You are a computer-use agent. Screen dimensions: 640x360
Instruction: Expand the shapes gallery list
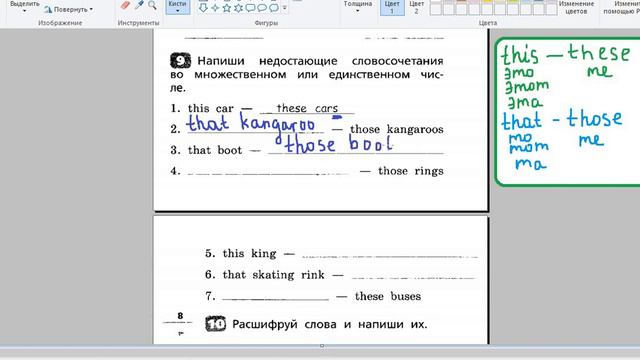[284, 7]
